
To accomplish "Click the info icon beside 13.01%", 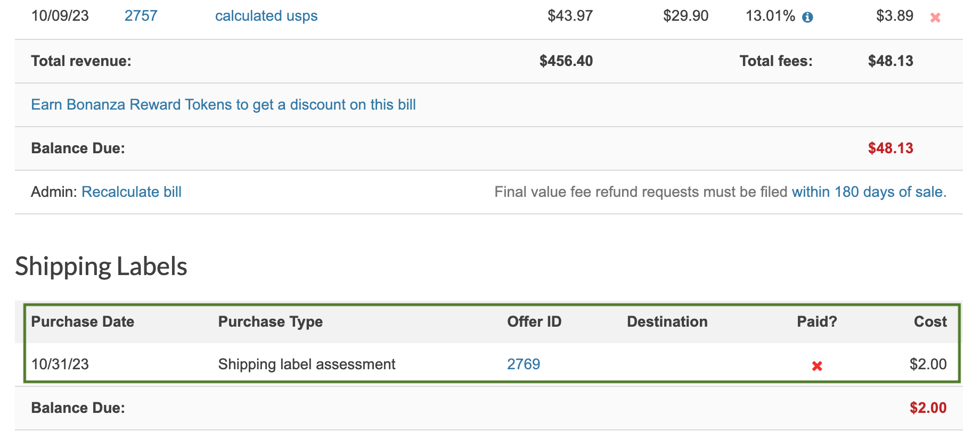I will [x=807, y=18].
